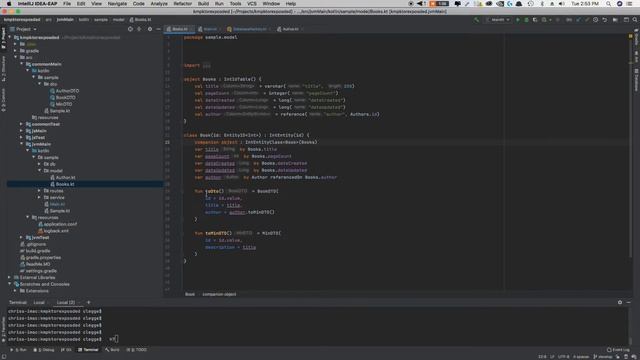
Task: Click the VCS update project arrow
Action: [578, 20]
